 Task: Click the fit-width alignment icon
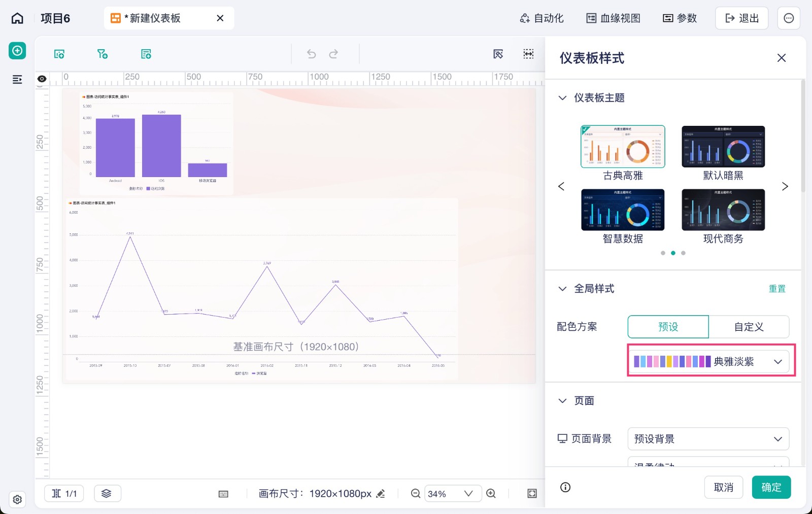coord(528,54)
